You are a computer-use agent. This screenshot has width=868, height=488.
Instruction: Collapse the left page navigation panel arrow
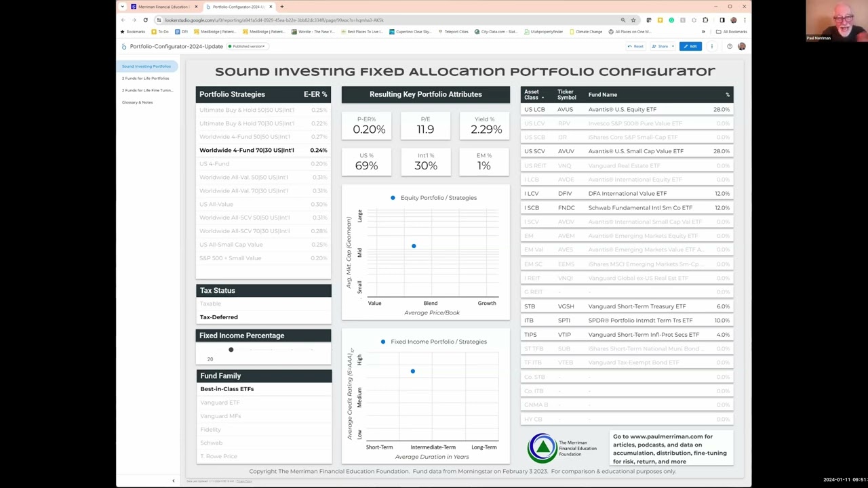pyautogui.click(x=173, y=481)
